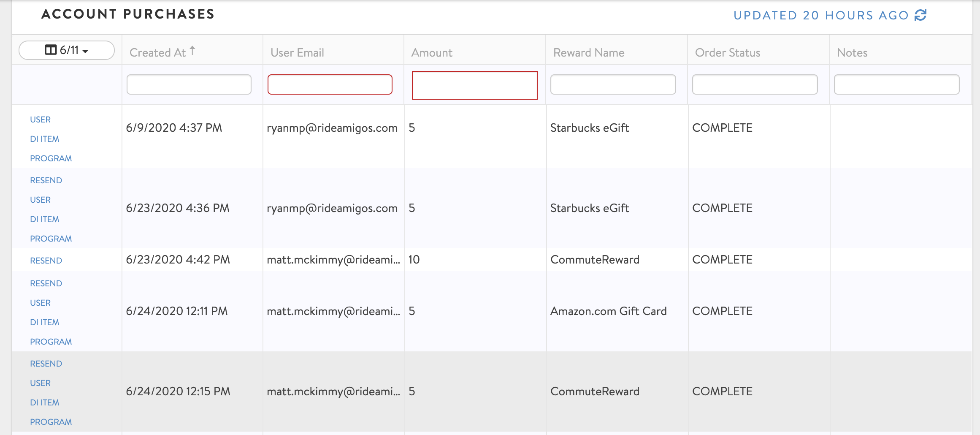The image size is (980, 435).
Task: Click RESEND for the 10 CommuteReward order
Action: click(46, 261)
